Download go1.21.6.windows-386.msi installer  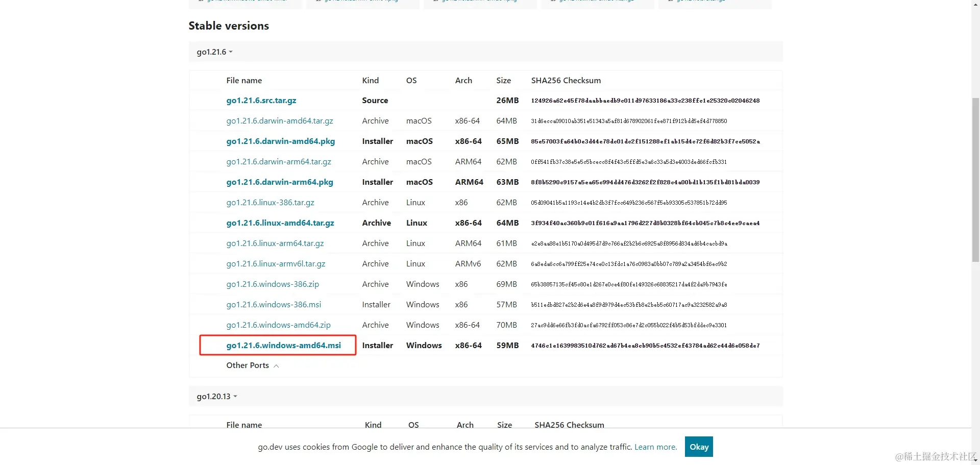(274, 305)
